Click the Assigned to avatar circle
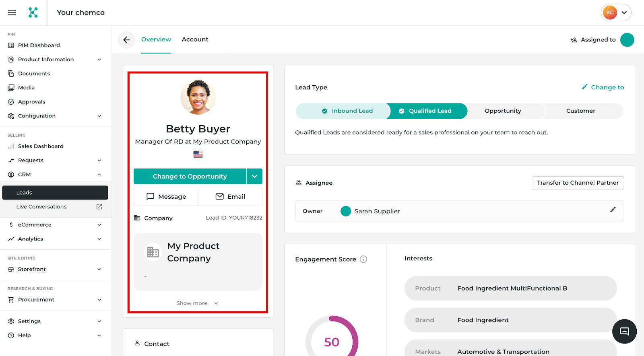The width and height of the screenshot is (644, 356). pos(627,40)
